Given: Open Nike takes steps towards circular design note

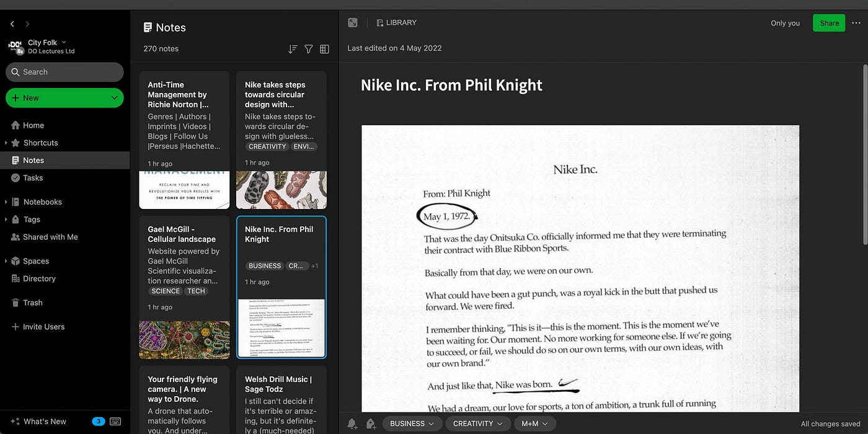Looking at the screenshot, I should (x=281, y=140).
